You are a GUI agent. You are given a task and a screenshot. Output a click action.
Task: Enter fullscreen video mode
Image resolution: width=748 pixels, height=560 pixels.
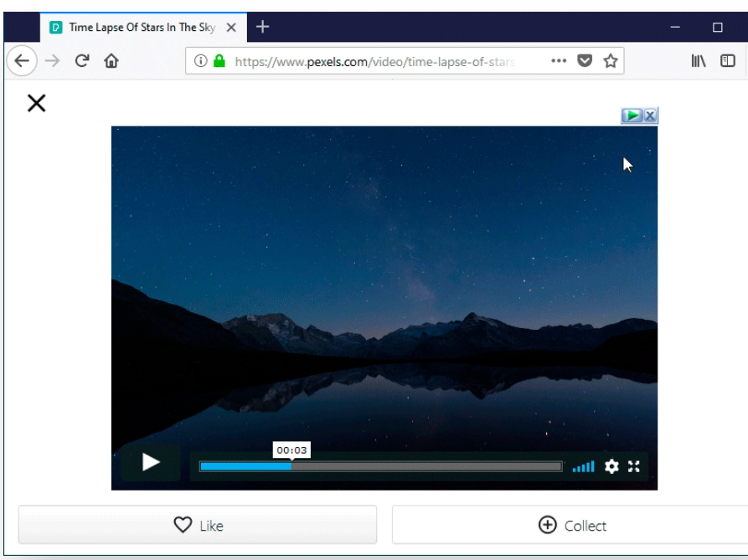click(633, 466)
